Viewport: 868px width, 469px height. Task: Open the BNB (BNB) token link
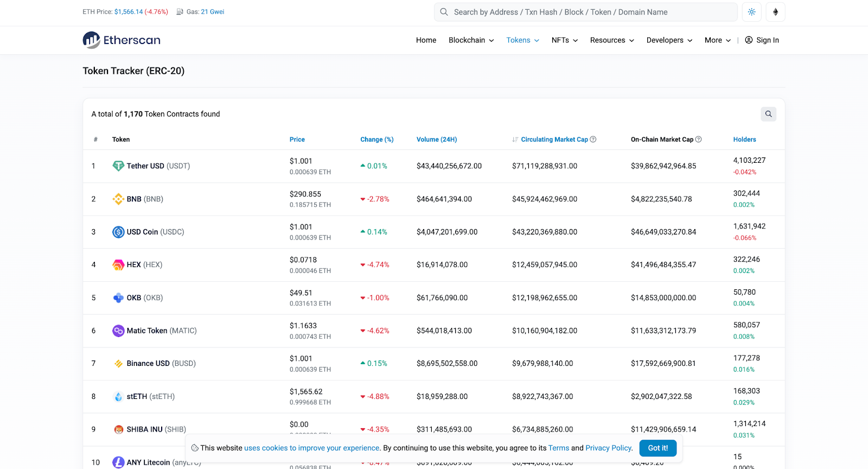pos(145,199)
